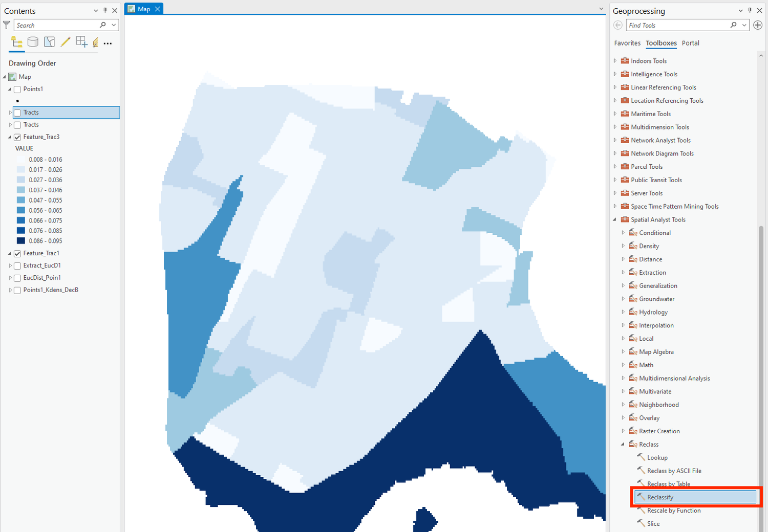Open the Rescale by Function tool
This screenshot has height=532, width=768.
point(673,510)
